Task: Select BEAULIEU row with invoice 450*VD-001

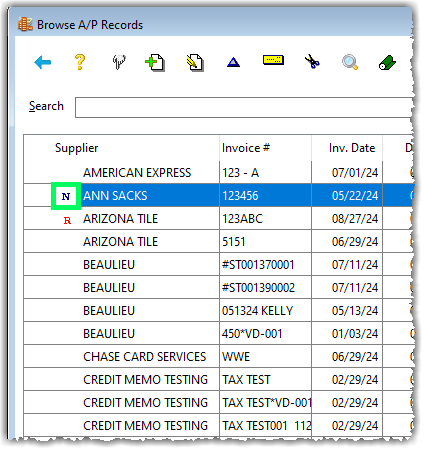Action: 218,334
